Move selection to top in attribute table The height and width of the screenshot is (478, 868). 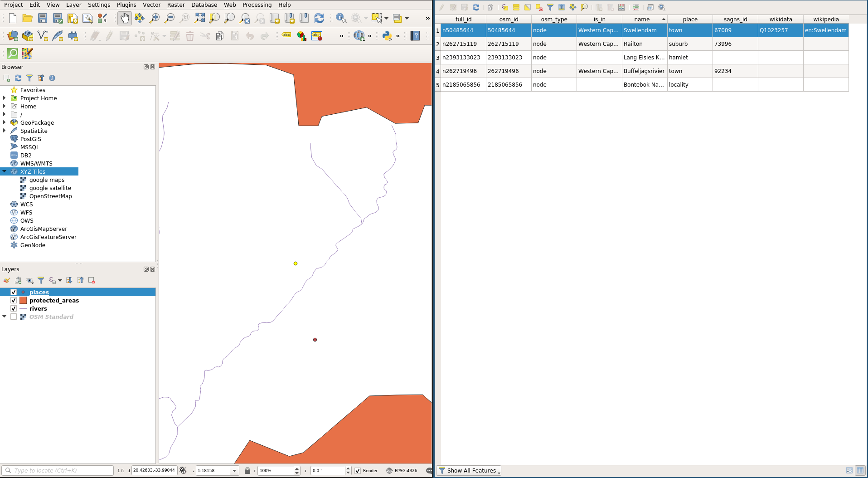[562, 7]
